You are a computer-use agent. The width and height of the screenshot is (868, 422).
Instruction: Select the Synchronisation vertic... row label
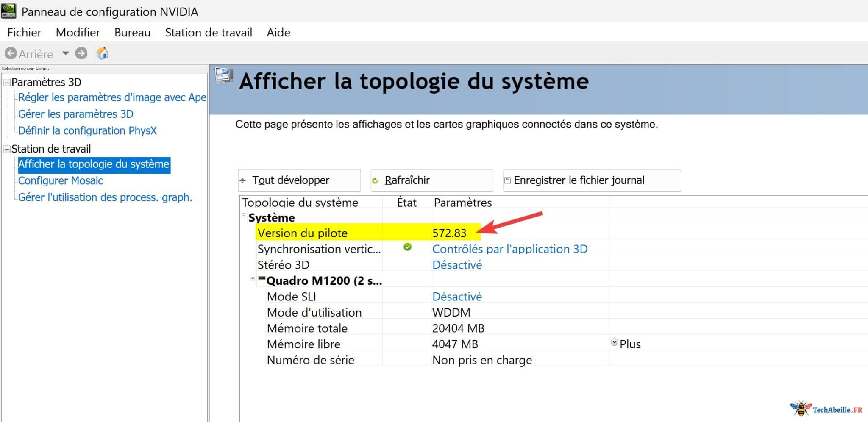click(x=319, y=249)
